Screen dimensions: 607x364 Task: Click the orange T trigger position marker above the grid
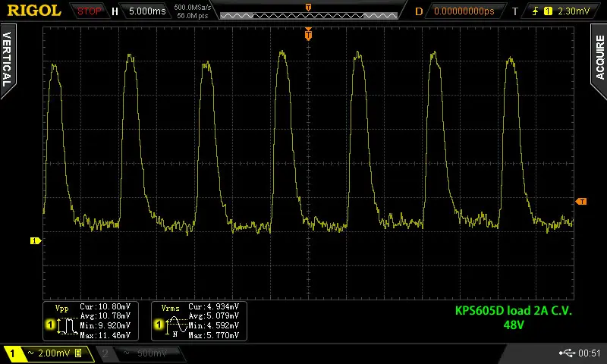[308, 34]
